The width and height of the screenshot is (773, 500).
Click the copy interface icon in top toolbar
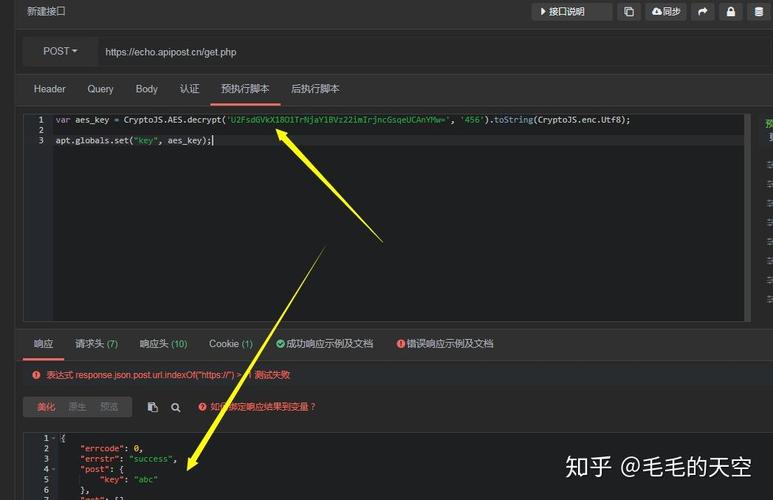point(629,11)
